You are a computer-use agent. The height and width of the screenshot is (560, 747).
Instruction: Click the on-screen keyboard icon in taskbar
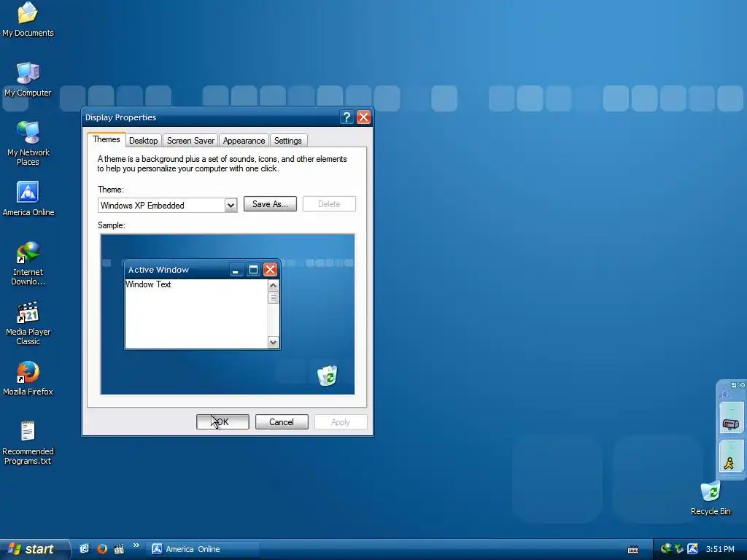[x=632, y=550]
